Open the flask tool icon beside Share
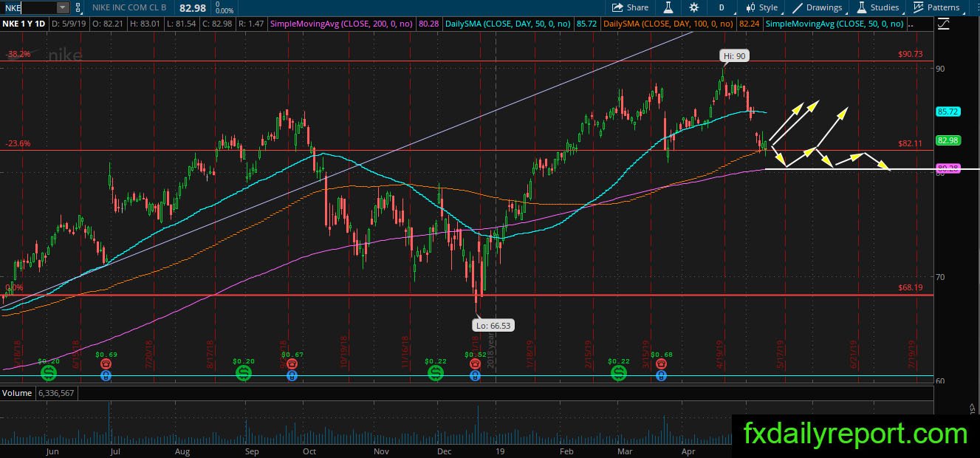 [668, 7]
